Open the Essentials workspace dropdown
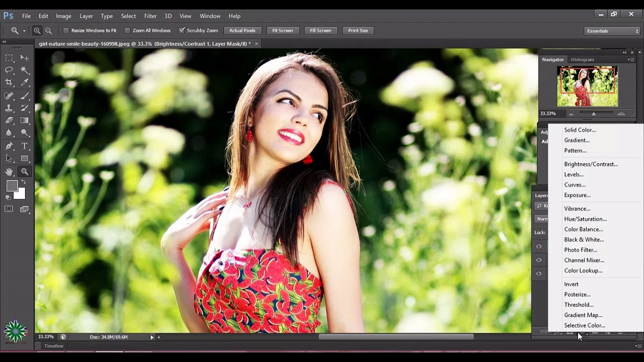 (613, 31)
